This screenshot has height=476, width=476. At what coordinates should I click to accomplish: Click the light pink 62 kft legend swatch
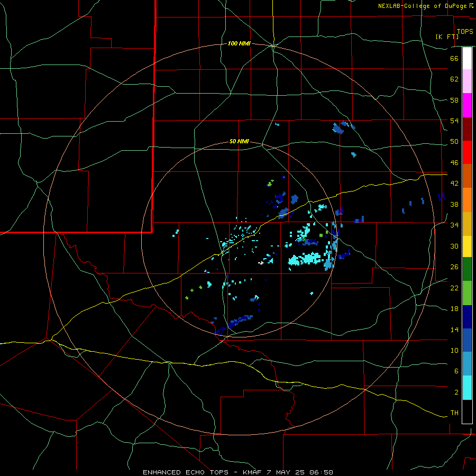(467, 81)
